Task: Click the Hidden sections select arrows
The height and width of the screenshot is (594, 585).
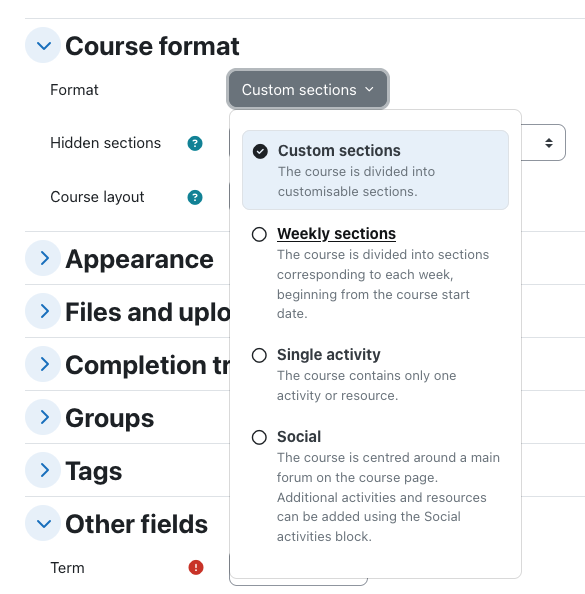Action: [x=549, y=143]
